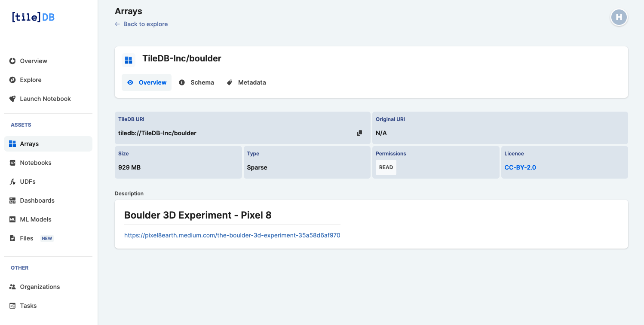Open the pixel8earth Medium article link
The width and height of the screenshot is (644, 325).
232,235
